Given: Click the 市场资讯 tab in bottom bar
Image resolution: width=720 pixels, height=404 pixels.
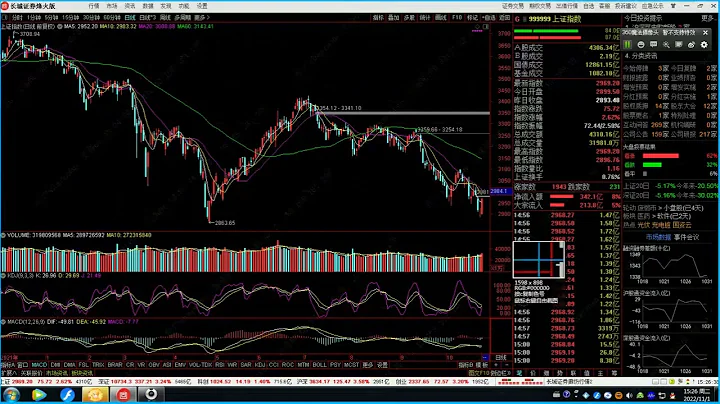Looking at the screenshot, I should pyautogui.click(x=56, y=373).
